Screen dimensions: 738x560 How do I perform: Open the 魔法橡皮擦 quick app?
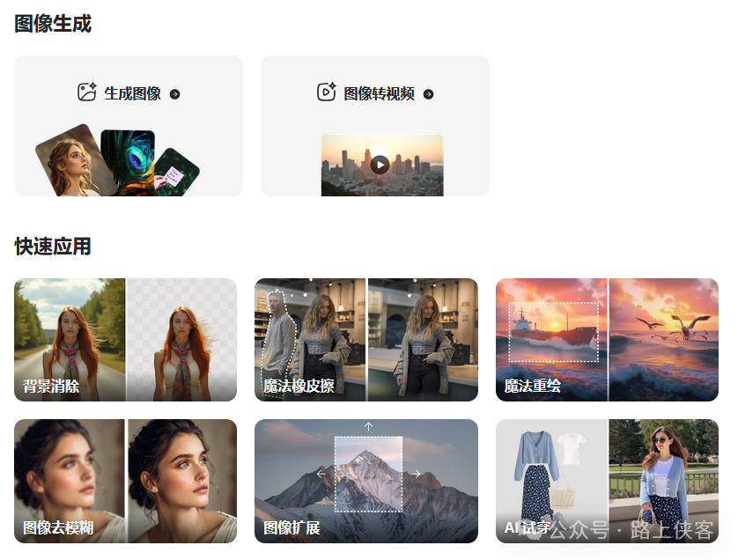(x=366, y=340)
